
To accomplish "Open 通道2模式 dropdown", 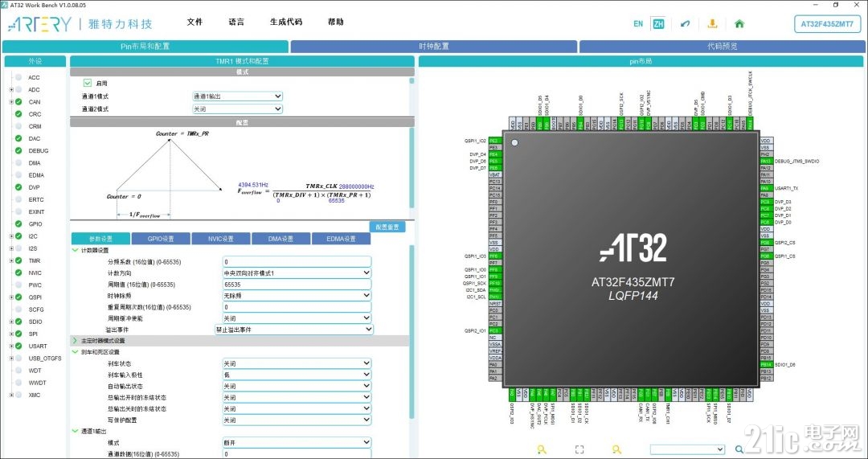I will pos(237,109).
